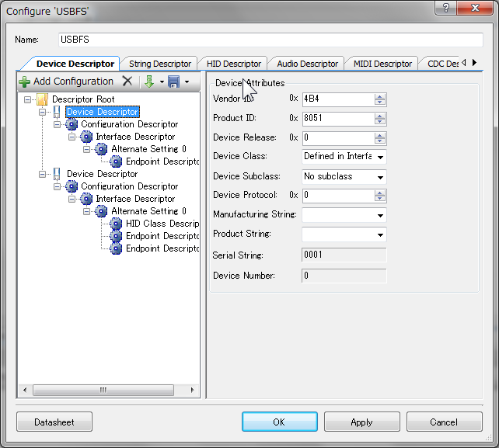Image resolution: width=499 pixels, height=448 pixels.
Task: Click the Apply button
Action: pyautogui.click(x=362, y=422)
